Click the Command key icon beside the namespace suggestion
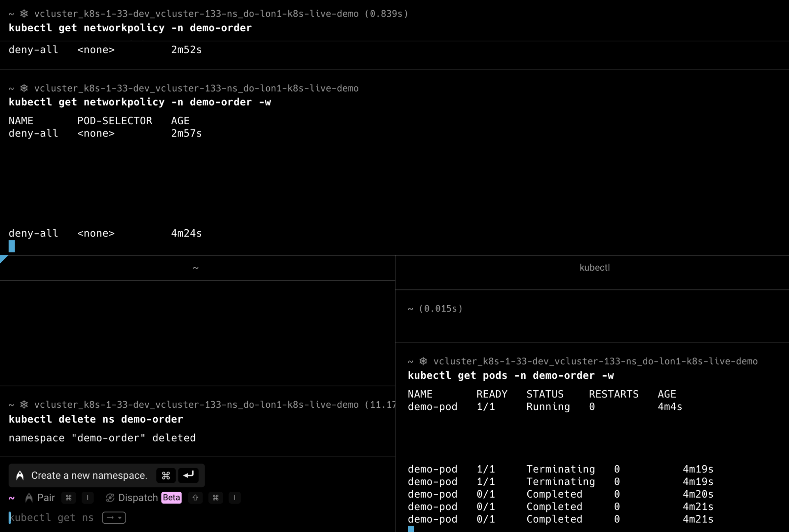Image resolution: width=789 pixels, height=532 pixels. (166, 476)
